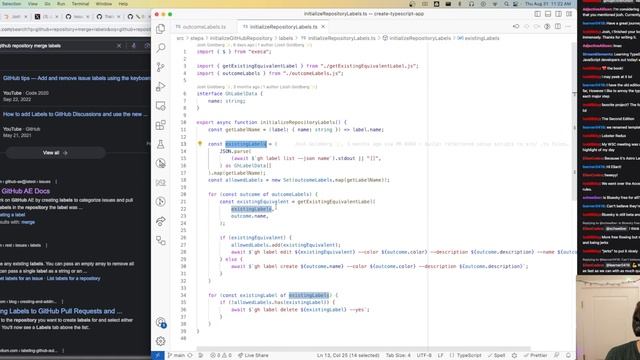Click Ln 13, Col 25 cursor position
Image resolution: width=640 pixels, height=360 pixels.
coord(348,356)
